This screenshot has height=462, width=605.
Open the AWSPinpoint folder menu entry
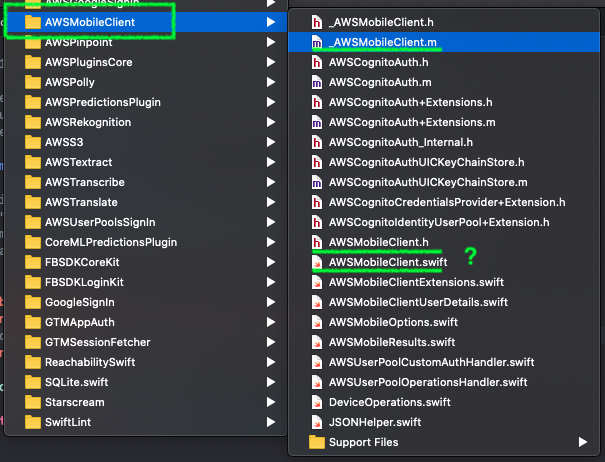pos(145,42)
